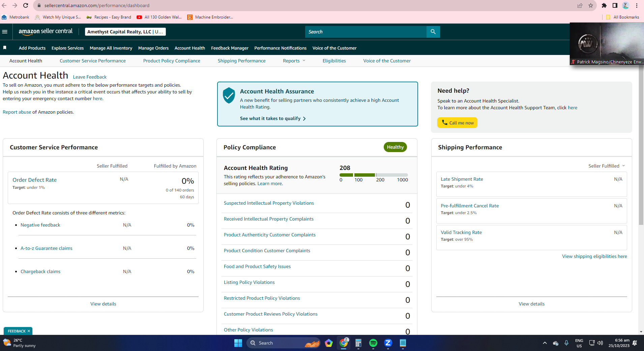Click the browser forward arrow

(x=15, y=5)
